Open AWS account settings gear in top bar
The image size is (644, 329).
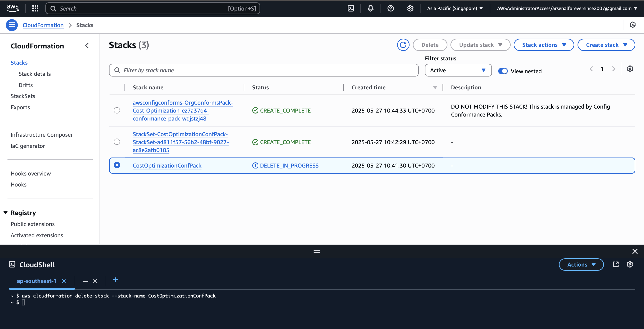coord(410,8)
